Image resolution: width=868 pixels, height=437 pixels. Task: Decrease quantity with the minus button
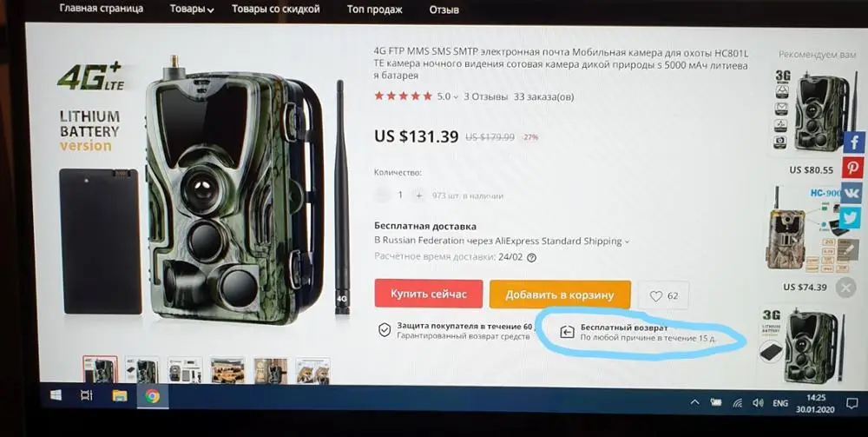pos(381,195)
